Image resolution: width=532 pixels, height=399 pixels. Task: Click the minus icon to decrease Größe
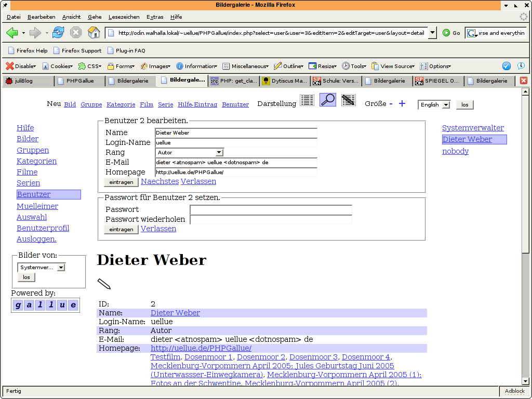point(391,103)
